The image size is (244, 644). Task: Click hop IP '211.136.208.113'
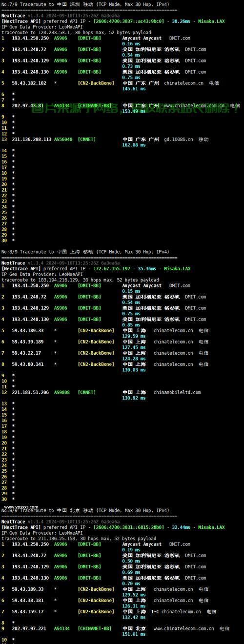[x=32, y=139]
